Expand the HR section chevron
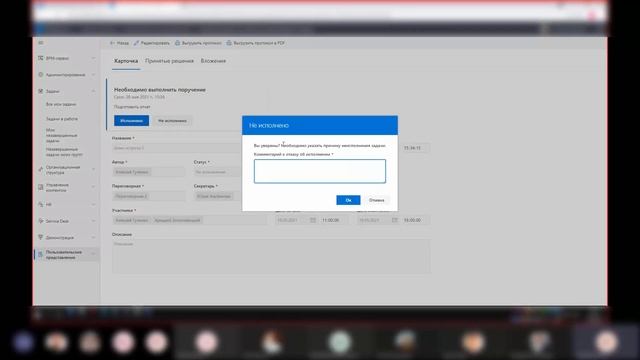Viewport: 640px width, 360px height. coord(93,204)
